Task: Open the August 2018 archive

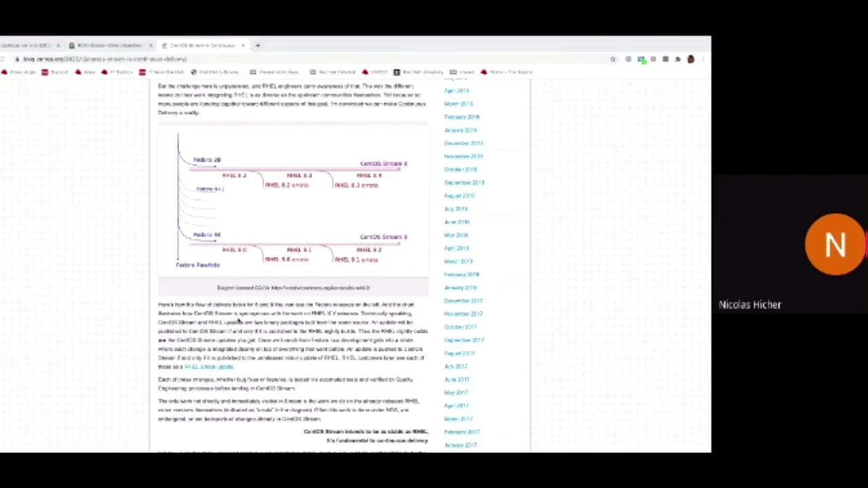Action: (x=460, y=196)
